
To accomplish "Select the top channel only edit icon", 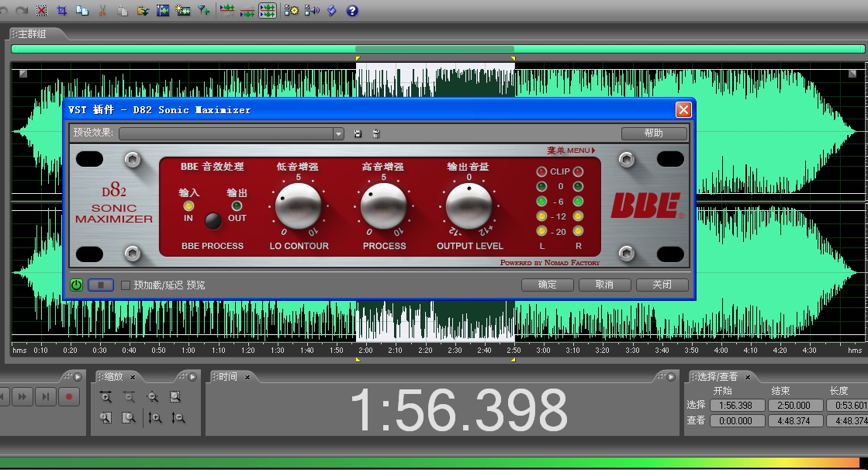I will click(227, 11).
